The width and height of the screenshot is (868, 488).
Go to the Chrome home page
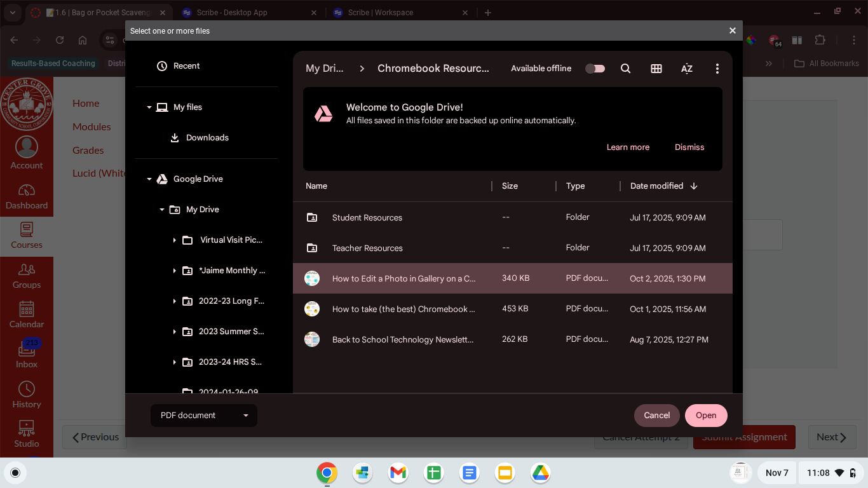pyautogui.click(x=83, y=40)
